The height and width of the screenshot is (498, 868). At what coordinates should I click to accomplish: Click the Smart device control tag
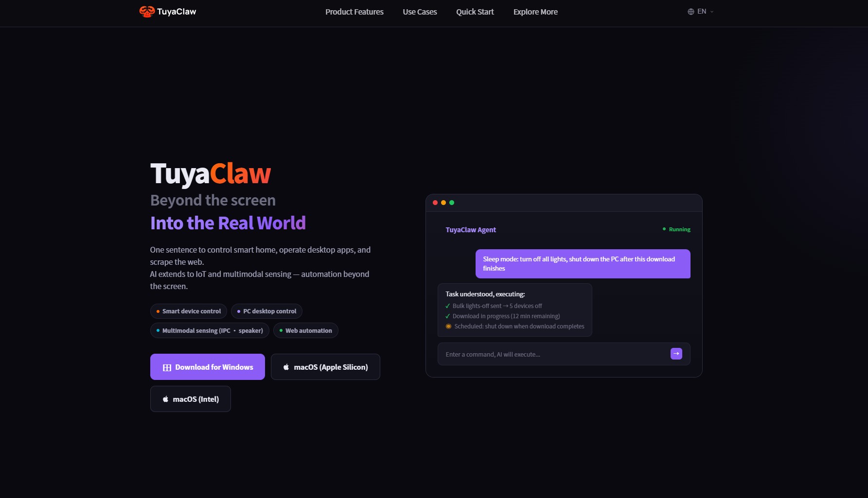189,311
